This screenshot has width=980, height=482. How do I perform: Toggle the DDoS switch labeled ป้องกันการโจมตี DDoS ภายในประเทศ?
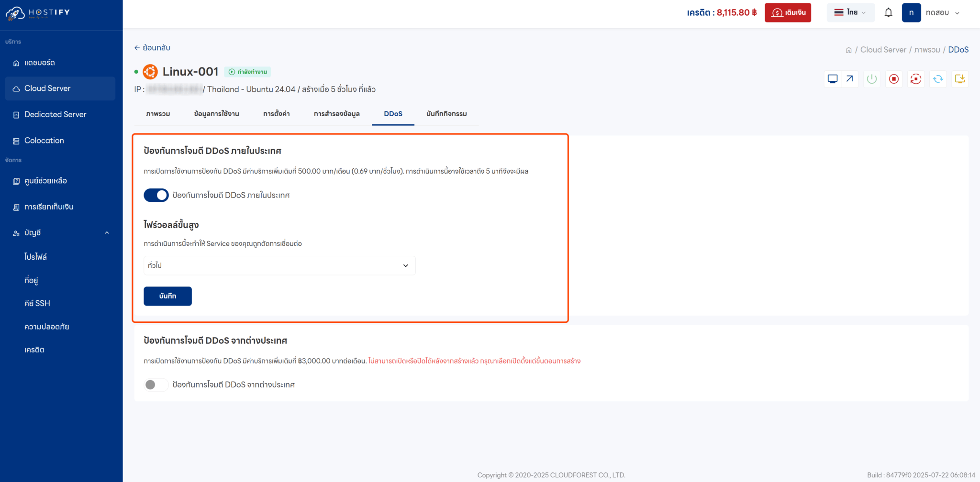point(156,195)
